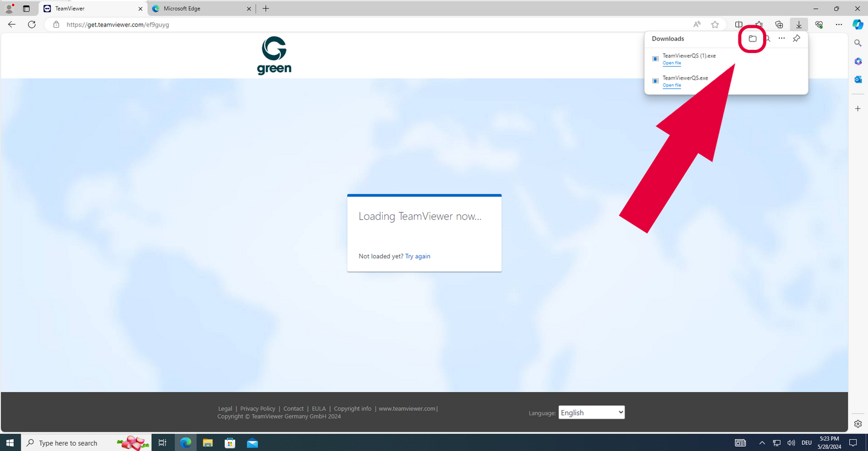
Task: Click Edge icon on taskbar
Action: click(x=185, y=443)
